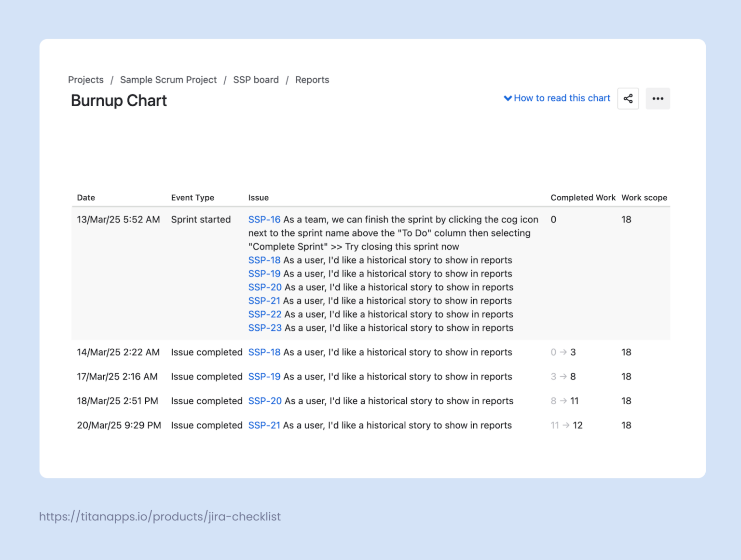Go to Projects in the breadcrumb
This screenshot has width=741, height=560.
pos(86,80)
